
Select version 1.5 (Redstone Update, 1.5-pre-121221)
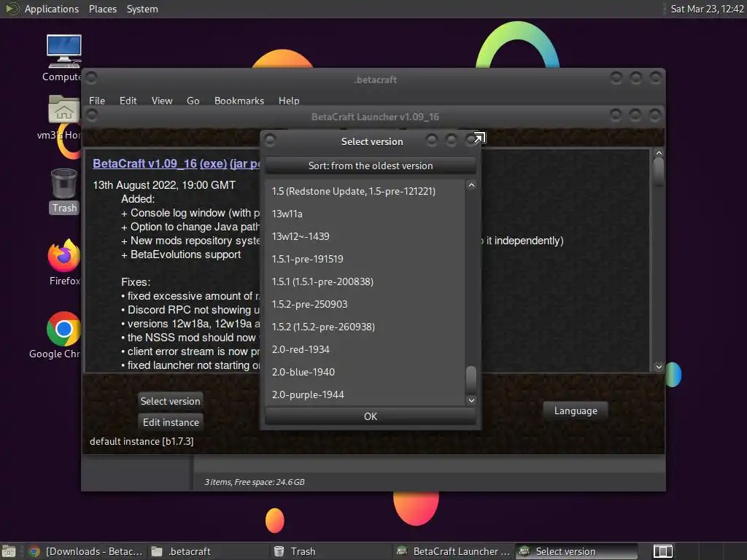(x=365, y=191)
